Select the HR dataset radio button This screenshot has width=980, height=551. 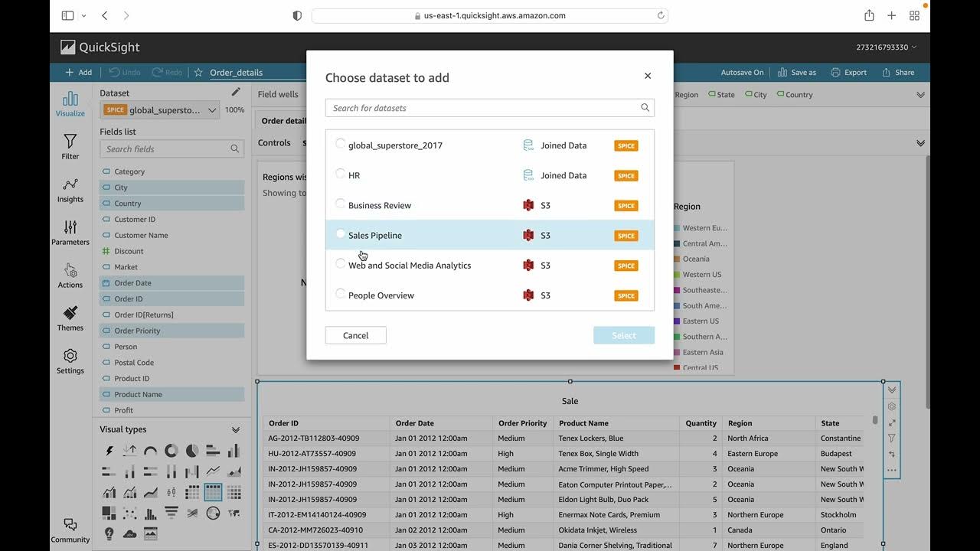coord(341,174)
